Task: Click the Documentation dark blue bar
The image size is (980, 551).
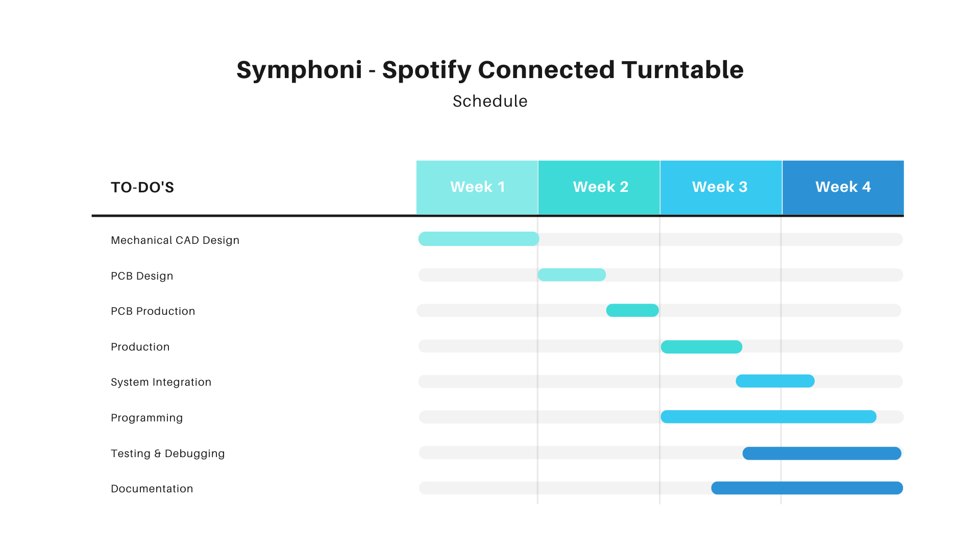Action: coord(807,488)
